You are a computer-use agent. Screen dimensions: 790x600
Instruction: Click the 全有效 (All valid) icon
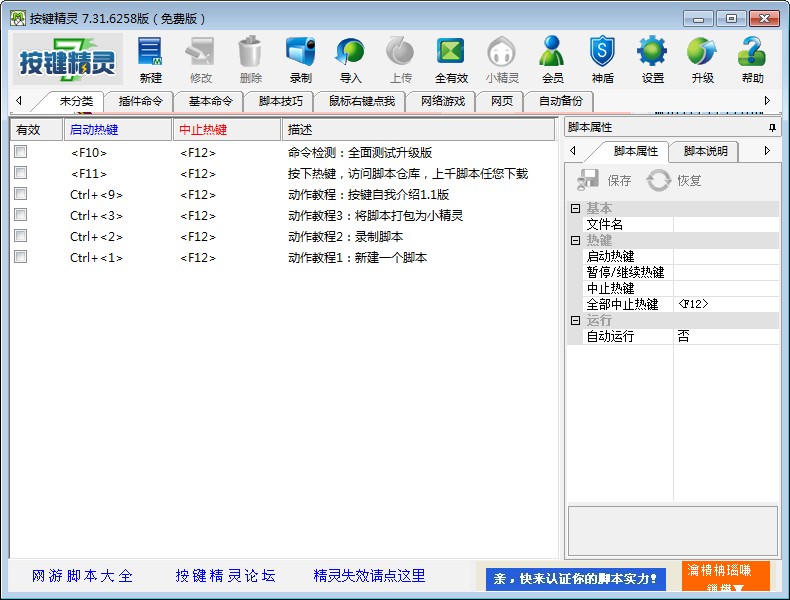tap(451, 59)
